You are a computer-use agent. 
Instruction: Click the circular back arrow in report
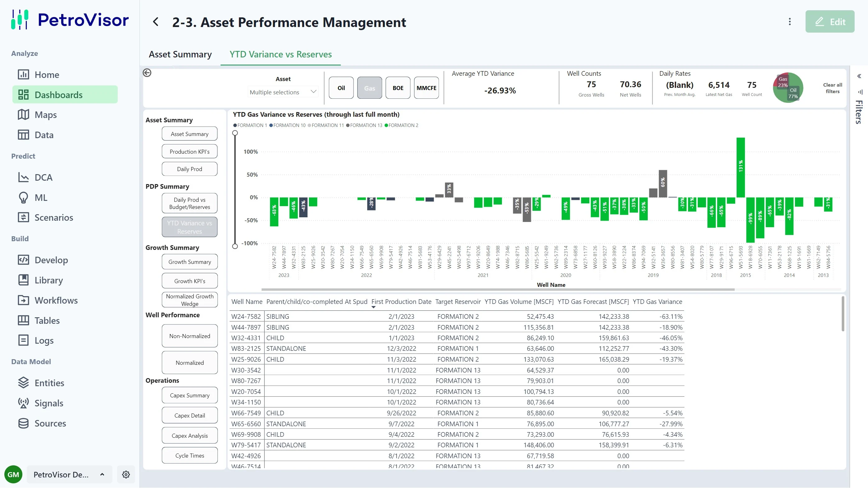[x=147, y=73]
